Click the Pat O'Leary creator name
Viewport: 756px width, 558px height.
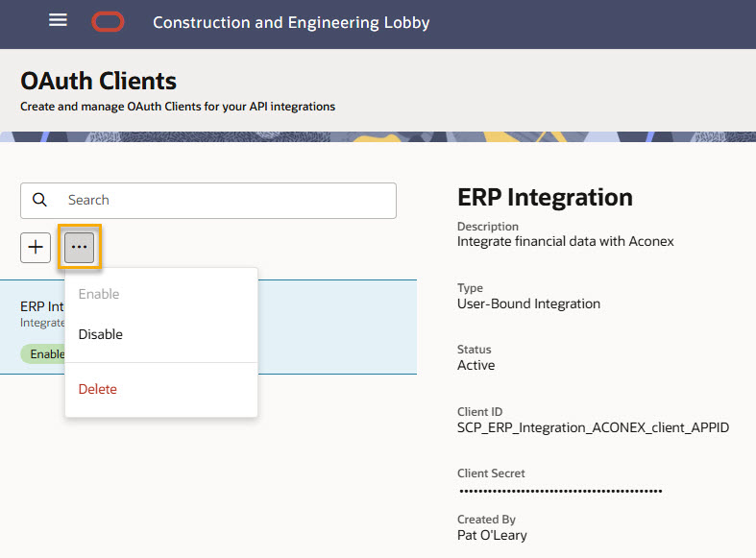click(x=492, y=535)
